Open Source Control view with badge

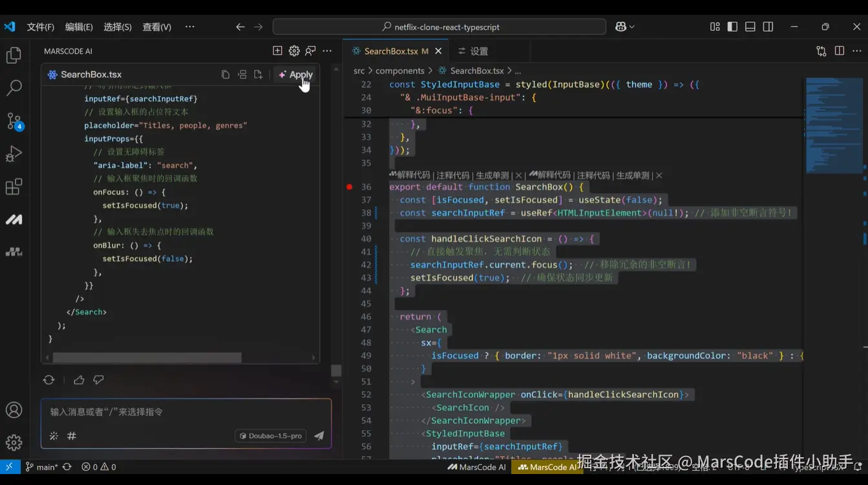(14, 121)
